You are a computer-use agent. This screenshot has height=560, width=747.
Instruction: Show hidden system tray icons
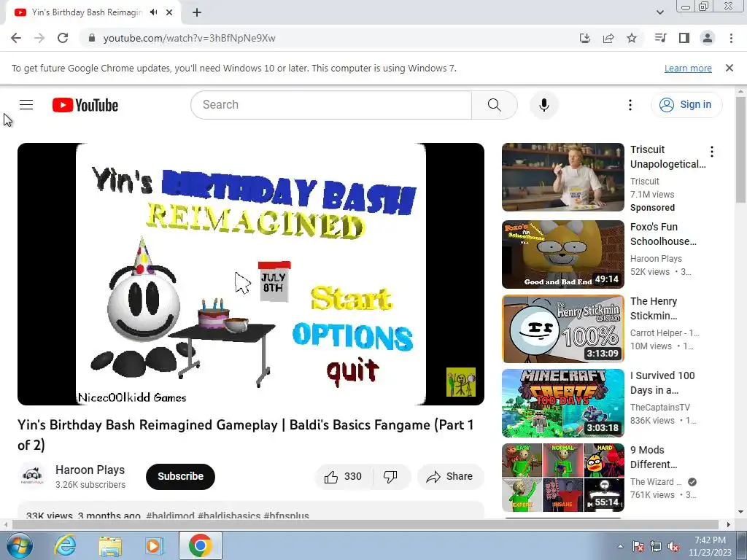(x=620, y=547)
